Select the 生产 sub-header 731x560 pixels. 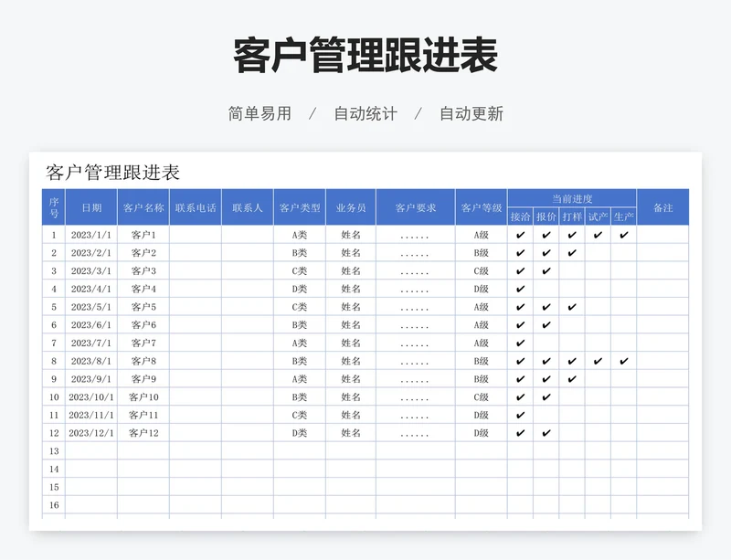pyautogui.click(x=624, y=217)
